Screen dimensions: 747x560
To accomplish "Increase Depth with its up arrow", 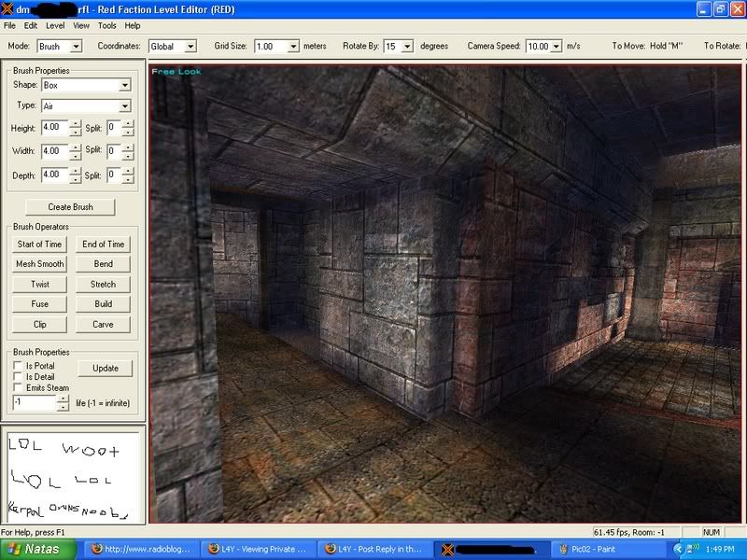I will click(x=76, y=171).
